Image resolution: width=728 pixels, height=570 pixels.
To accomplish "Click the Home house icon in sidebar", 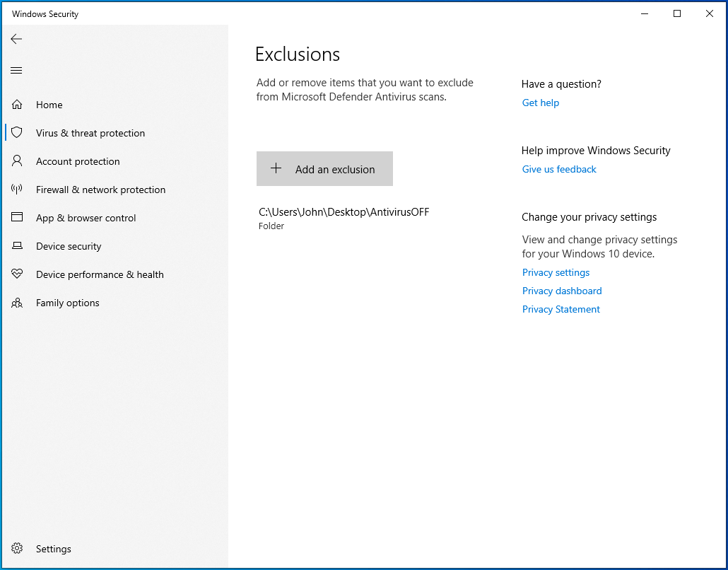I will pos(17,104).
